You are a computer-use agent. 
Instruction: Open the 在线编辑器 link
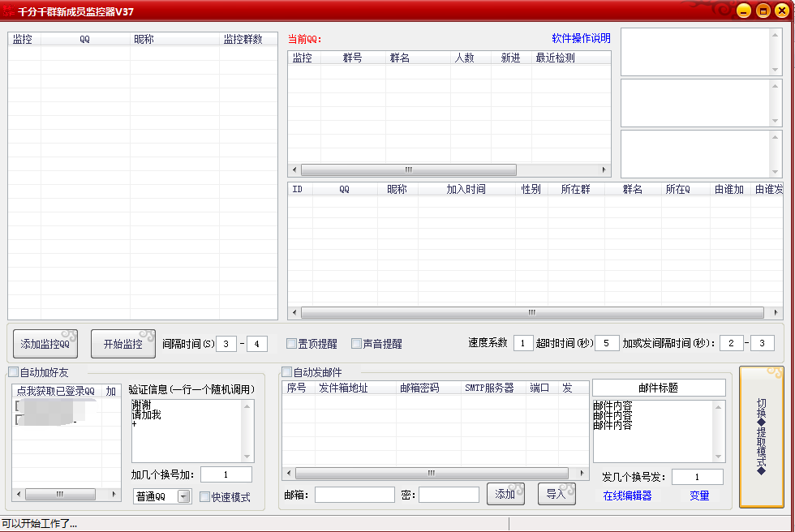[x=627, y=496]
